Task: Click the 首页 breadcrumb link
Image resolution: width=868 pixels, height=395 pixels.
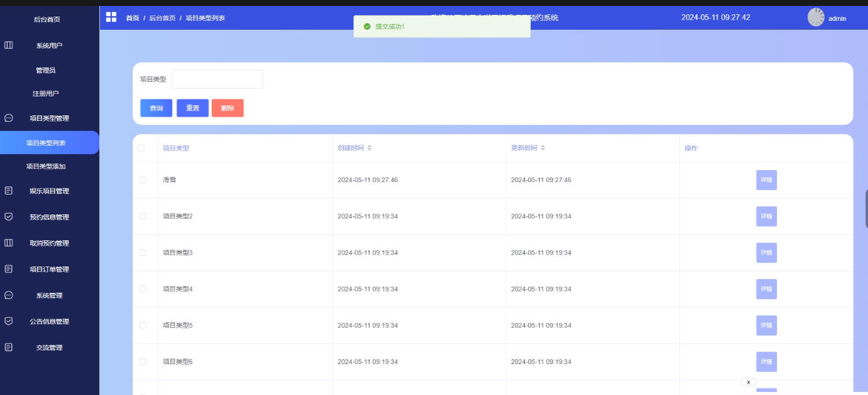Action: pyautogui.click(x=133, y=18)
